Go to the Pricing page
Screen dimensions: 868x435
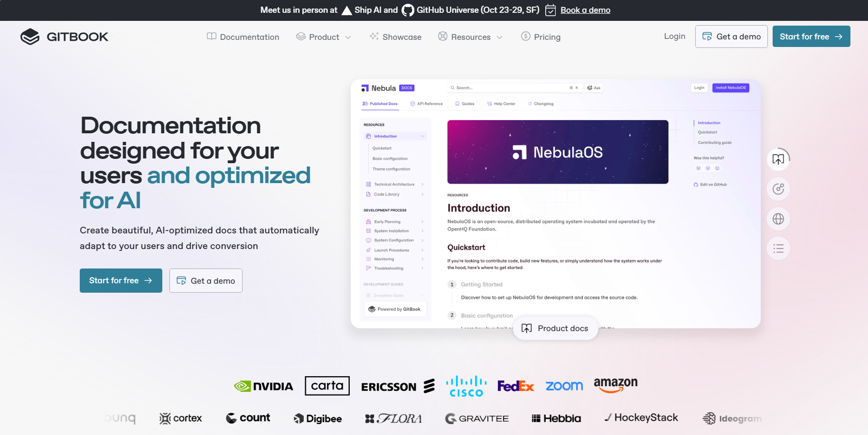click(541, 37)
